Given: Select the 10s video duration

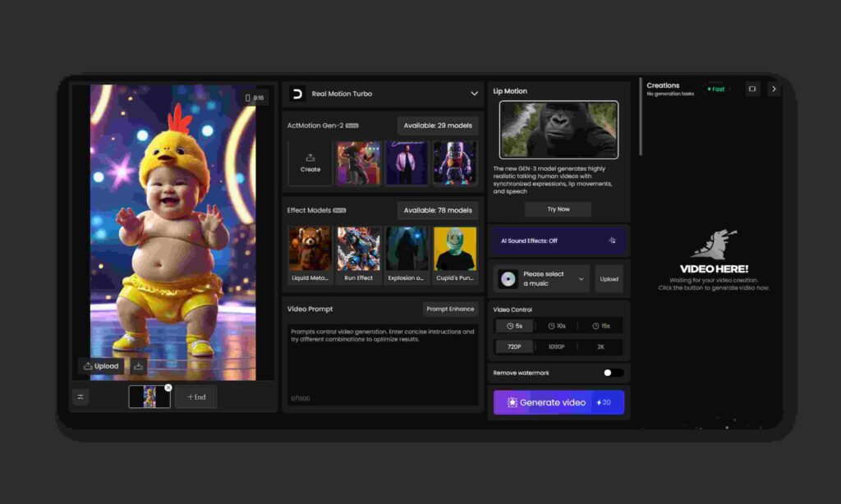Looking at the screenshot, I should point(557,326).
